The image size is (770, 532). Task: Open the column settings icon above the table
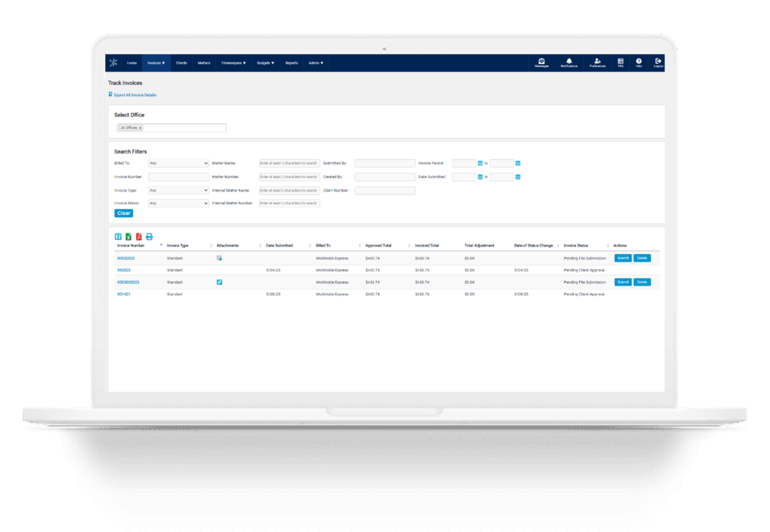click(x=117, y=237)
